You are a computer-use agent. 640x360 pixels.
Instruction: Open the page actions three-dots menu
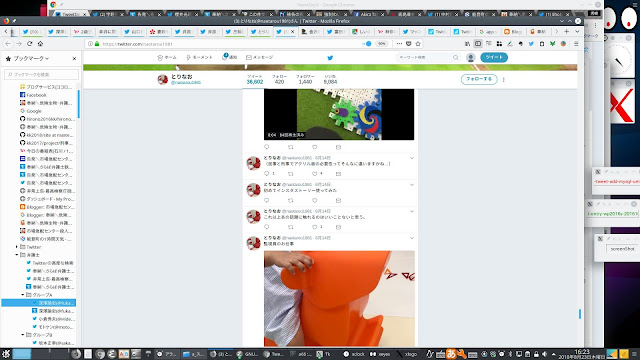click(399, 44)
